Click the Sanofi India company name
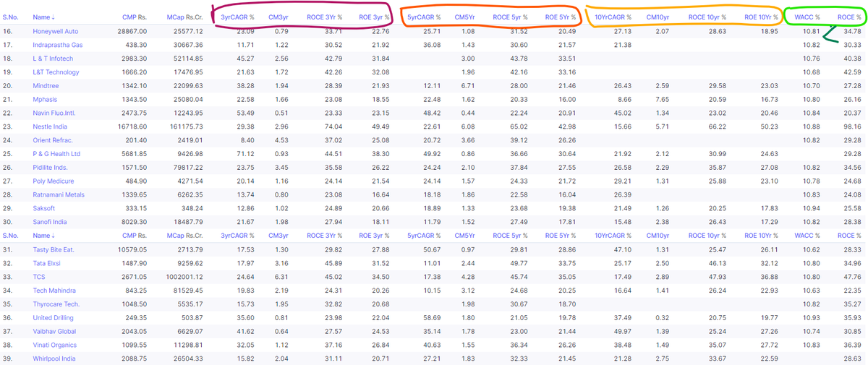The image size is (868, 365). point(51,223)
